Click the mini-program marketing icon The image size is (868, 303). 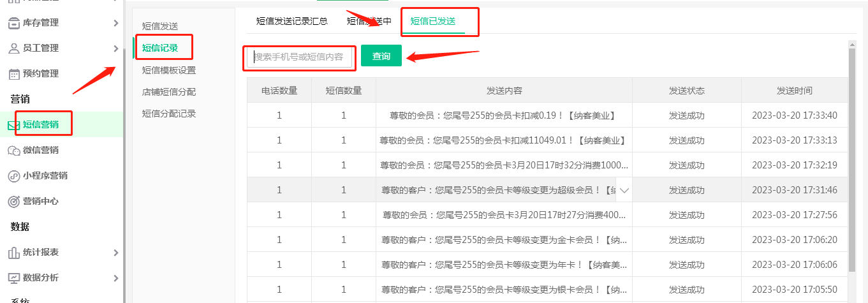(13, 176)
